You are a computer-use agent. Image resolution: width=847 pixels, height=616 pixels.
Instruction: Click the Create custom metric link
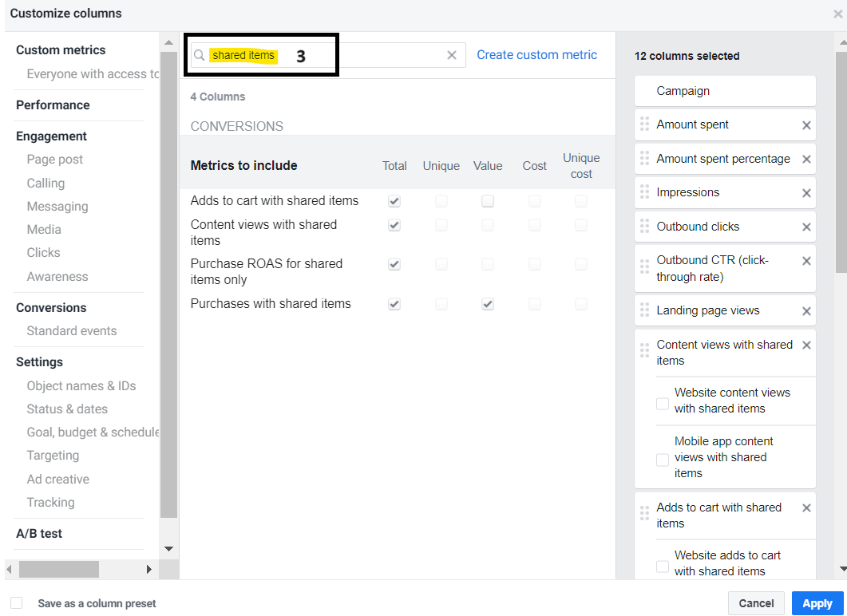536,55
